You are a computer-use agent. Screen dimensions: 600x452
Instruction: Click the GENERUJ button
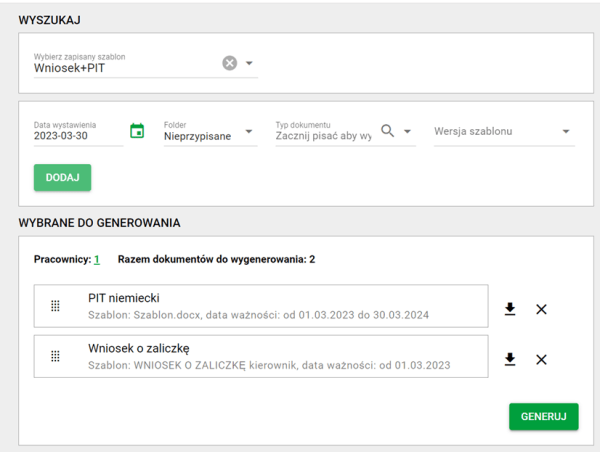point(543,416)
